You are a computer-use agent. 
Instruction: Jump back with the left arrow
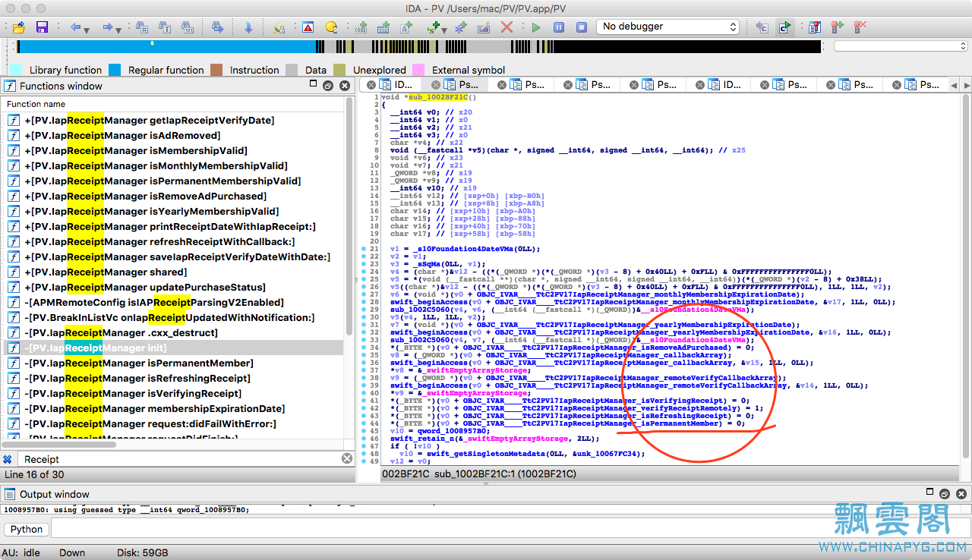pos(75,27)
